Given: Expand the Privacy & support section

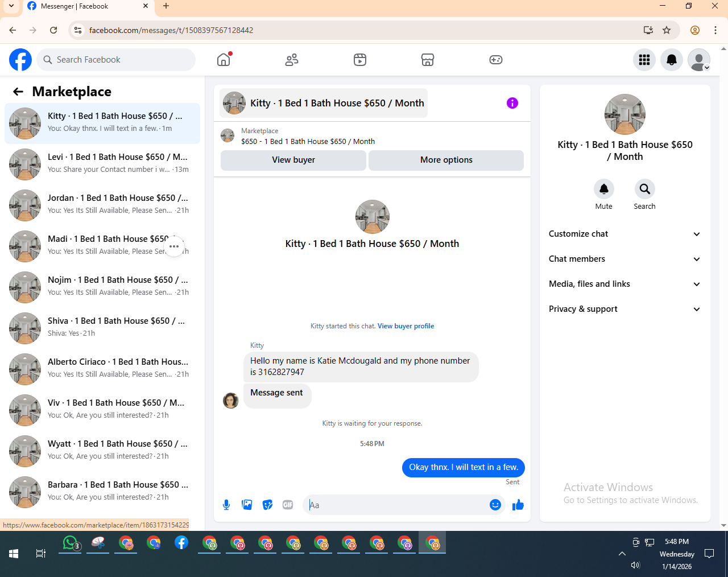Looking at the screenshot, I should (x=624, y=309).
